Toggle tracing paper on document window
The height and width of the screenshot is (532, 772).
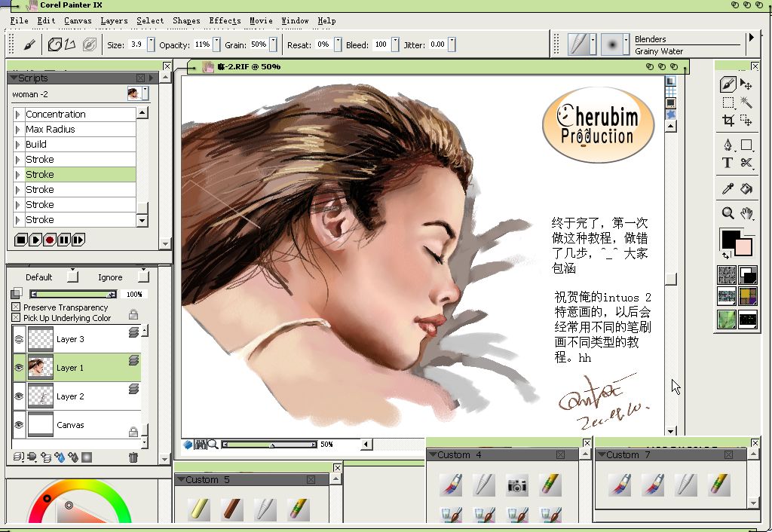coord(670,81)
